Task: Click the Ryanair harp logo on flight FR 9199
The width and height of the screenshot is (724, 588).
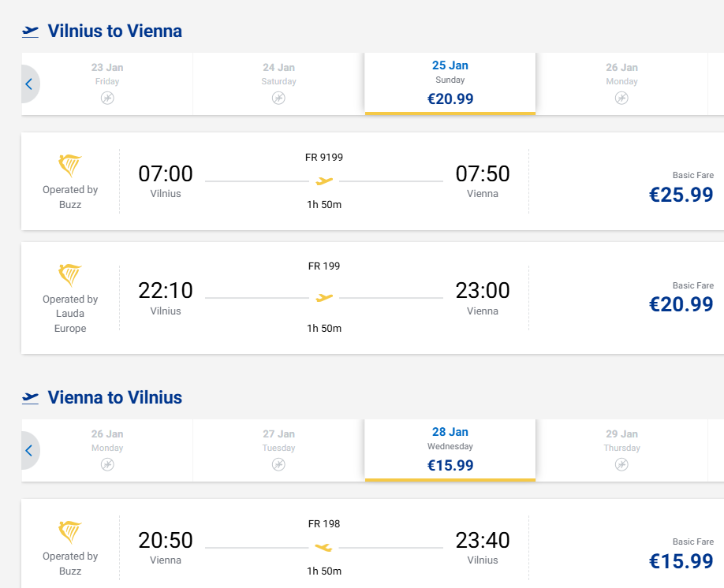Action: click(70, 166)
